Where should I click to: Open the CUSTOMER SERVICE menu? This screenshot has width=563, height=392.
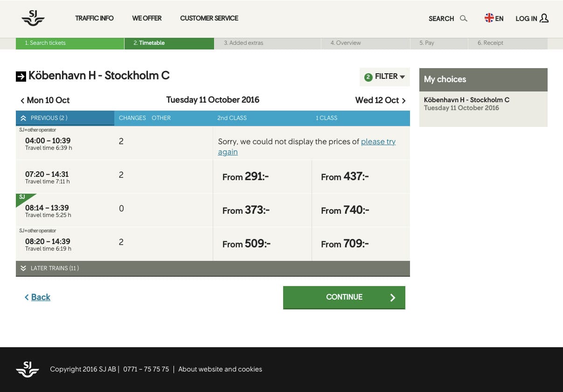(209, 18)
